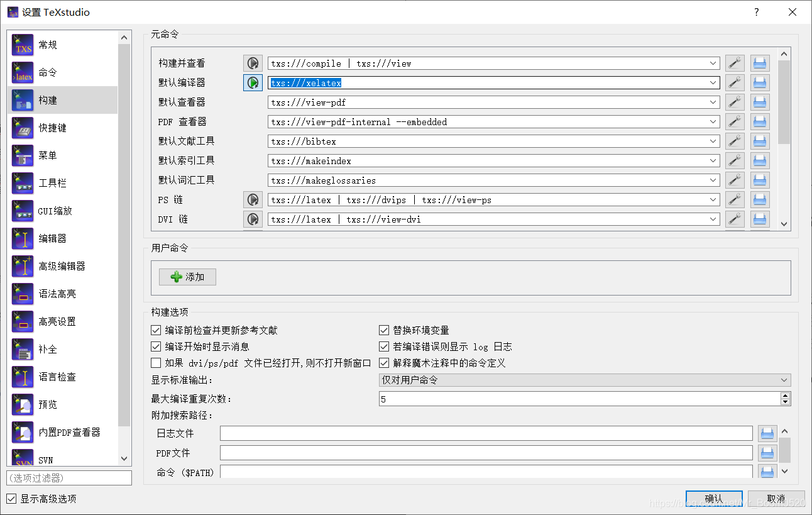Click the wand icon beside 默认编译器 field
This screenshot has height=515, width=812.
(735, 82)
